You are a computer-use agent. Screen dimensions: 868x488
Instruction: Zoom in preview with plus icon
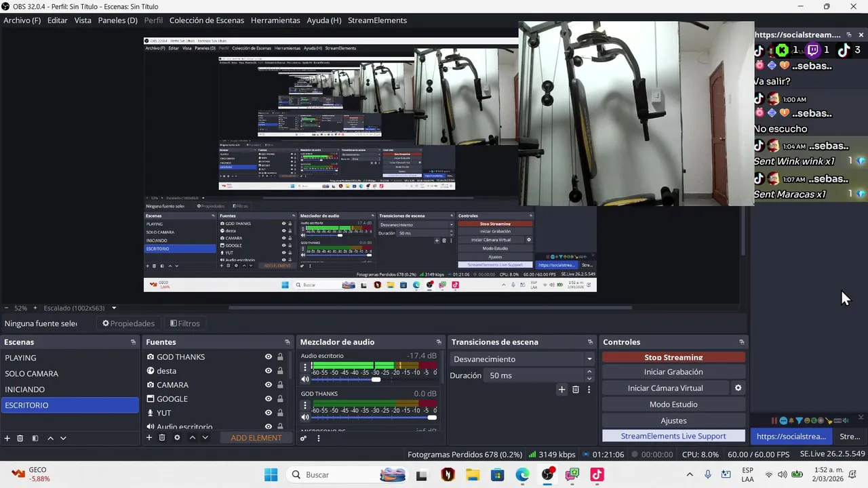(35, 308)
